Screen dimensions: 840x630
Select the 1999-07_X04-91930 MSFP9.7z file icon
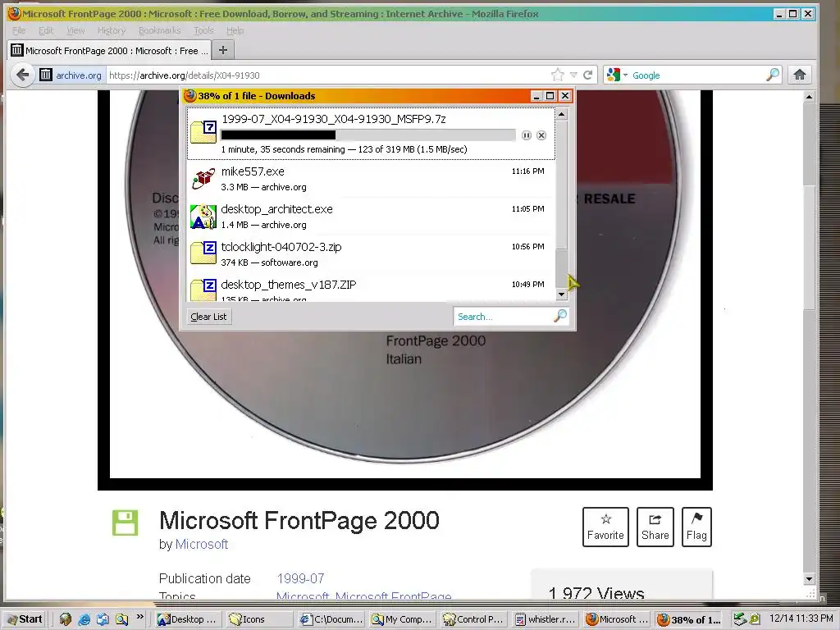click(203, 132)
